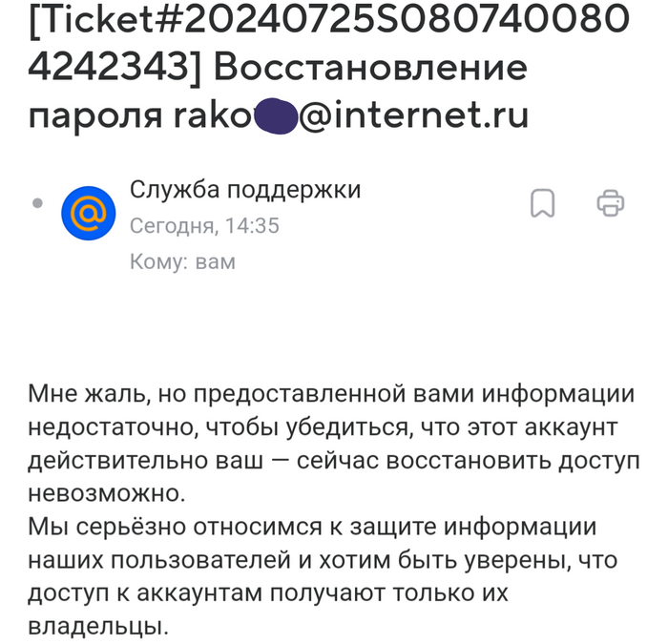Image resolution: width=668 pixels, height=644 pixels.
Task: Click the sentence starting 'Мы серьёзно относимся'
Action: click(312, 528)
